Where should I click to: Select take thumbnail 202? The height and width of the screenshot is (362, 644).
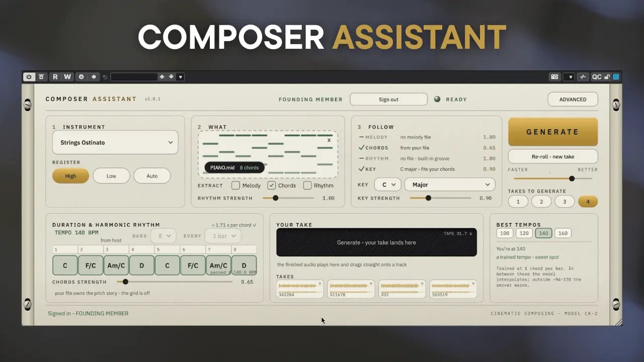point(402,289)
